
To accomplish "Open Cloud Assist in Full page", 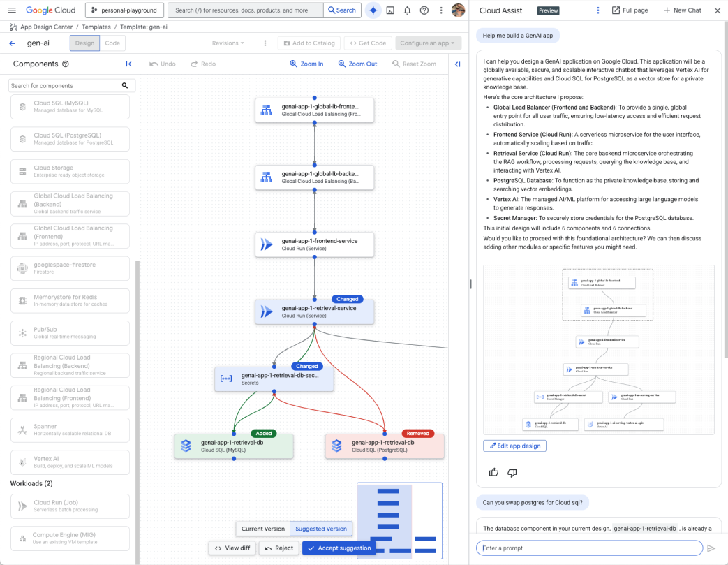I will click(630, 10).
